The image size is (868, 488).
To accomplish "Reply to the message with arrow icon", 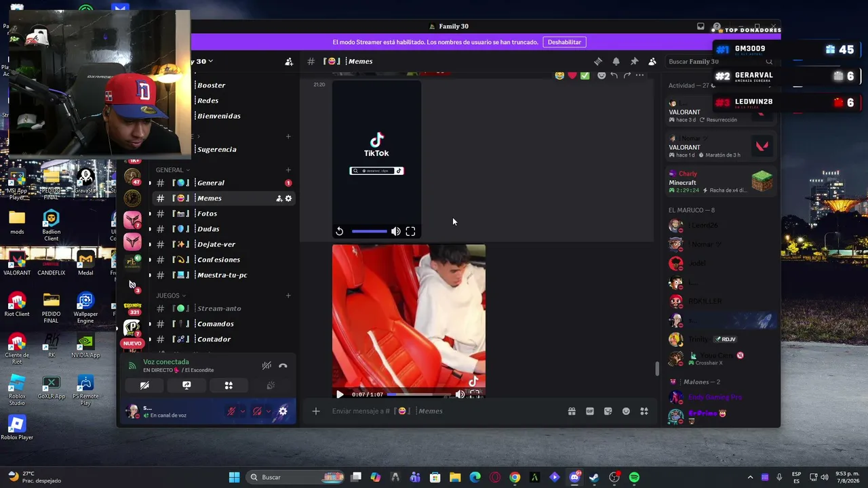I will (x=614, y=75).
